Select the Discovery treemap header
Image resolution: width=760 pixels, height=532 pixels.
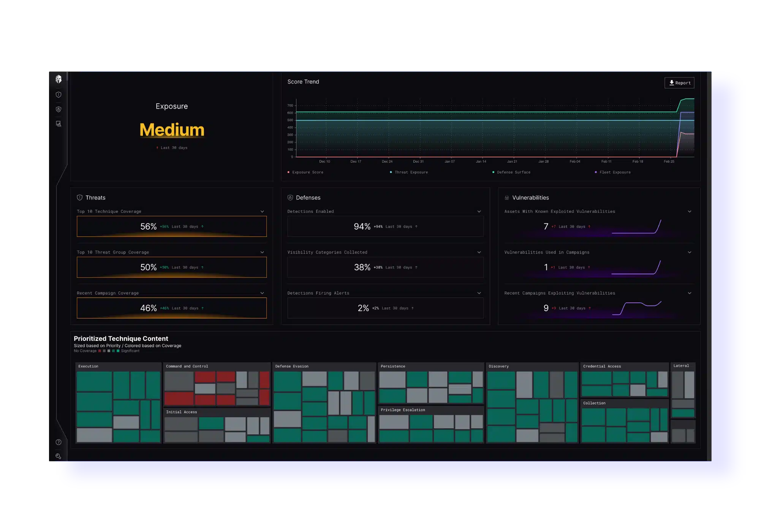pyautogui.click(x=499, y=366)
